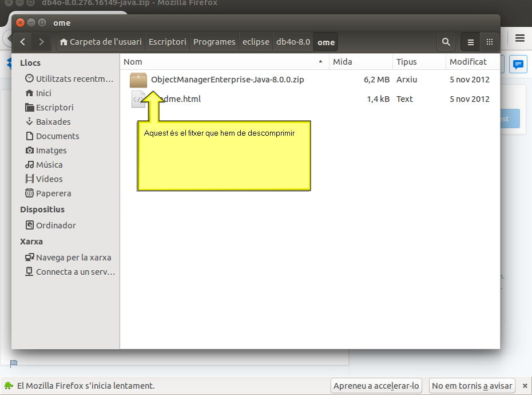Image resolution: width=532 pixels, height=395 pixels.
Task: Go to Carpeta de l'usuari breadcrumb
Action: pyautogui.click(x=101, y=42)
